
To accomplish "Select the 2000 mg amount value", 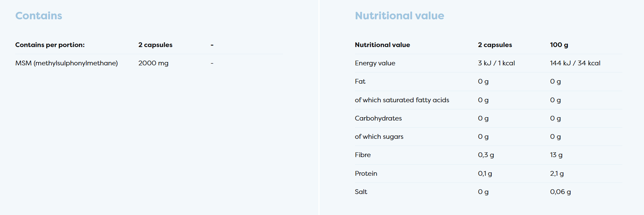I will (x=153, y=63).
